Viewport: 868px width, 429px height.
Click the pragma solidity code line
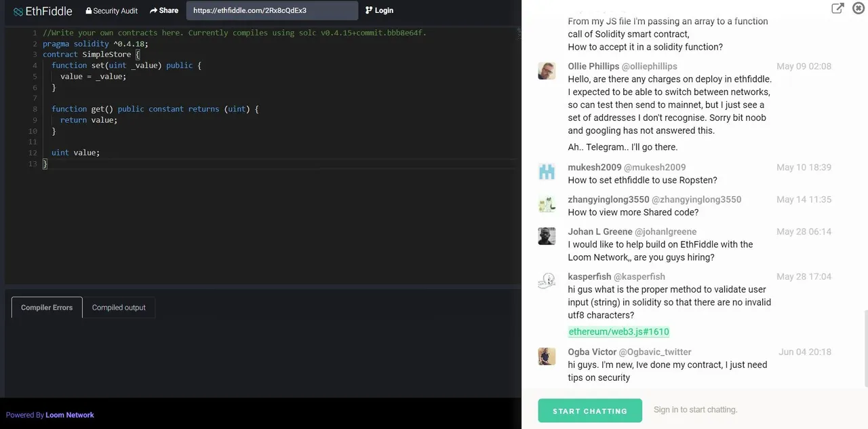pos(95,43)
